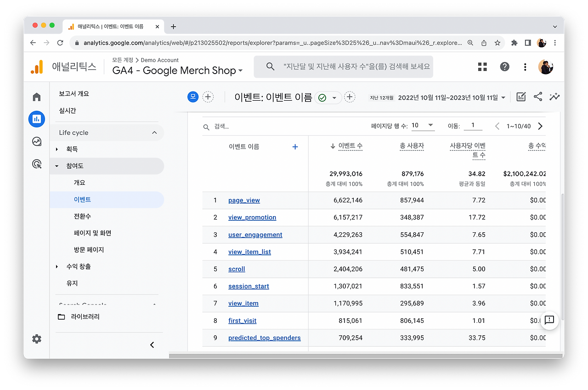Open the scroll event link
The height and width of the screenshot is (390, 588).
pyautogui.click(x=237, y=269)
